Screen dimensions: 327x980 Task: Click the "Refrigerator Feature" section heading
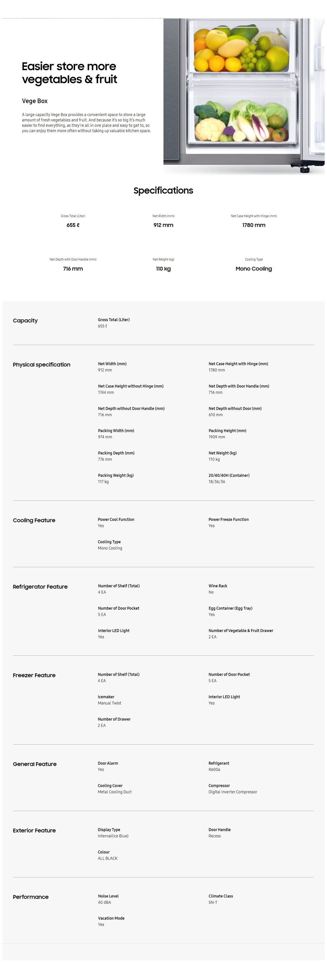tap(40, 586)
